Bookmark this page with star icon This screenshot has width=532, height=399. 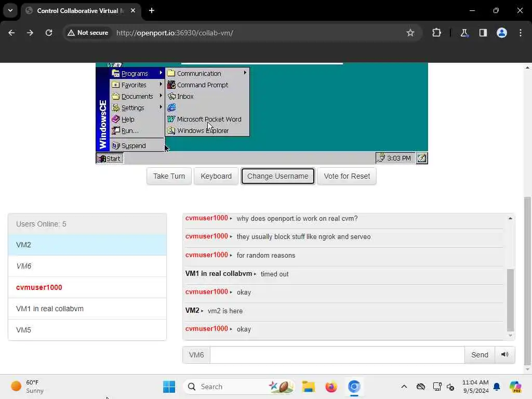[410, 33]
